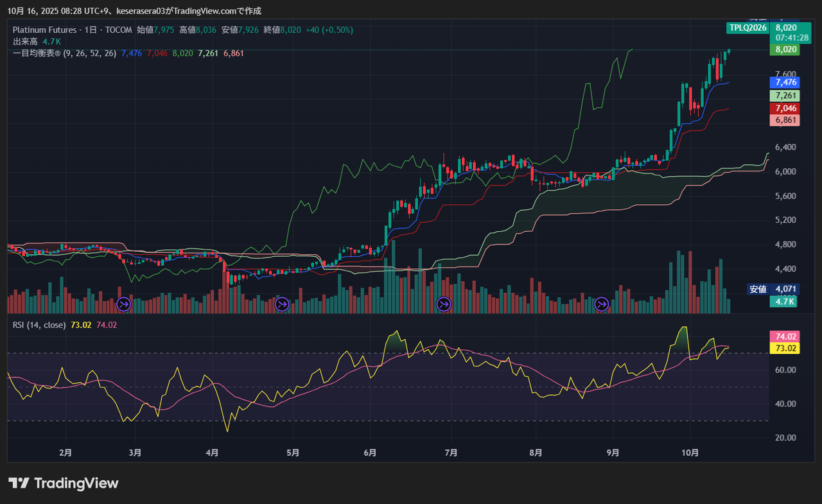
Task: Open the TradingView logo at the bottom
Action: pos(63,483)
